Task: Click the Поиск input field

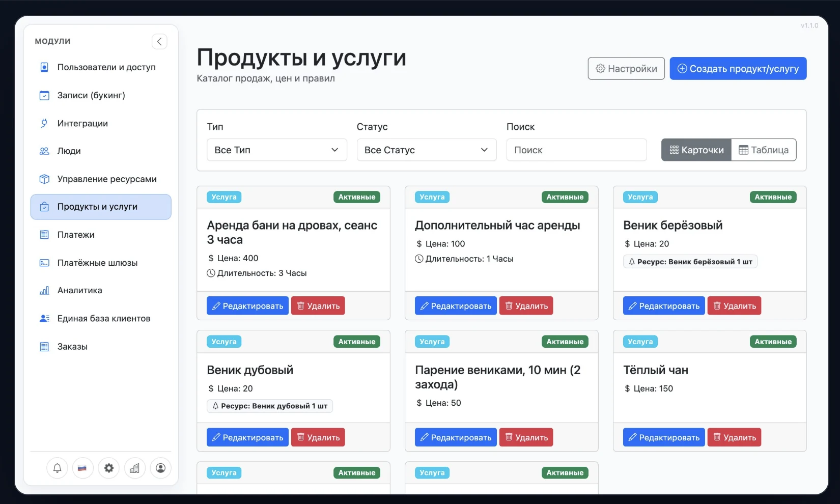Action: point(576,150)
